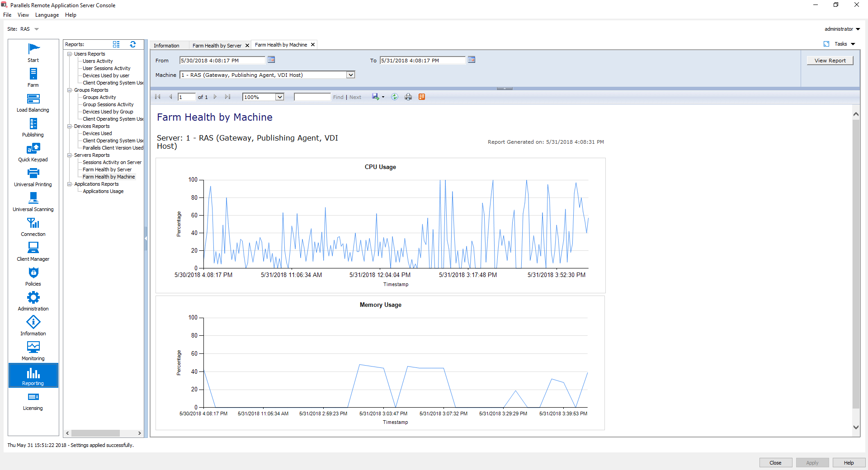Screen dimensions: 868x470
Task: Open the administrator account dropdown
Action: click(842, 29)
